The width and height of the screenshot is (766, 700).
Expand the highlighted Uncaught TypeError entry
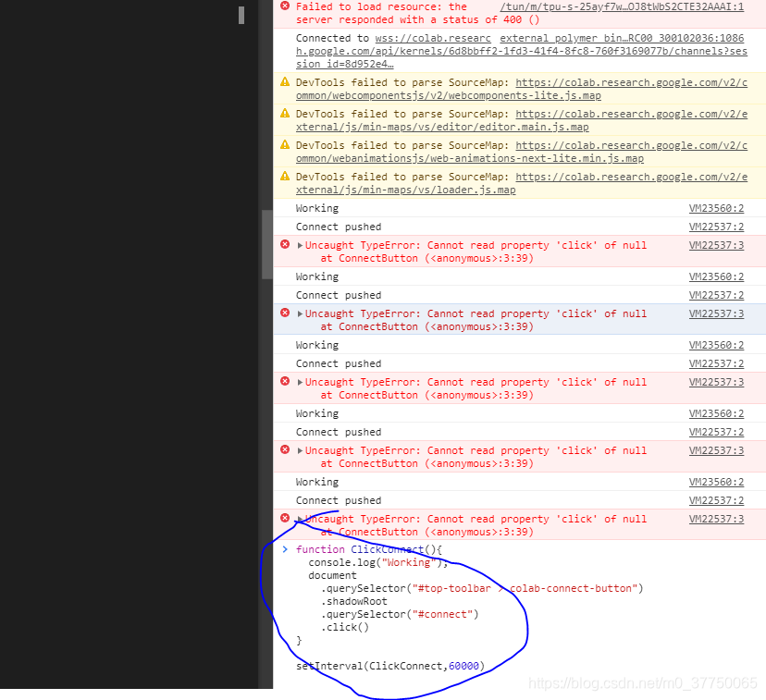(x=300, y=313)
